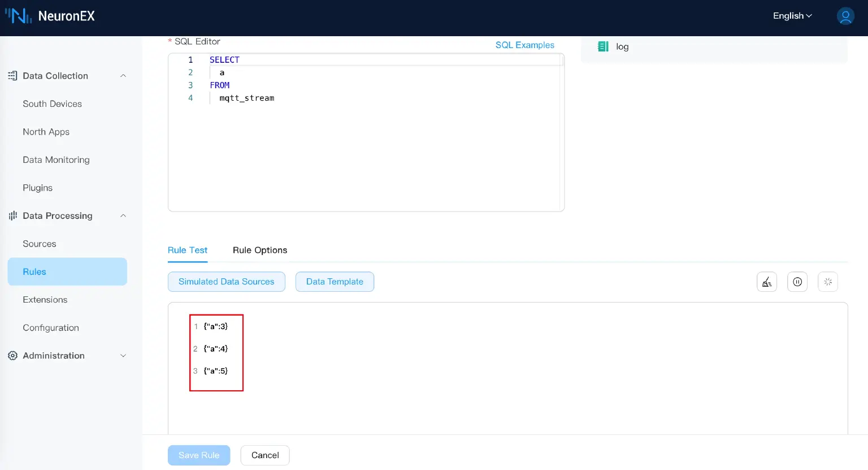Click the Data Template button
The width and height of the screenshot is (868, 470).
[x=335, y=282]
